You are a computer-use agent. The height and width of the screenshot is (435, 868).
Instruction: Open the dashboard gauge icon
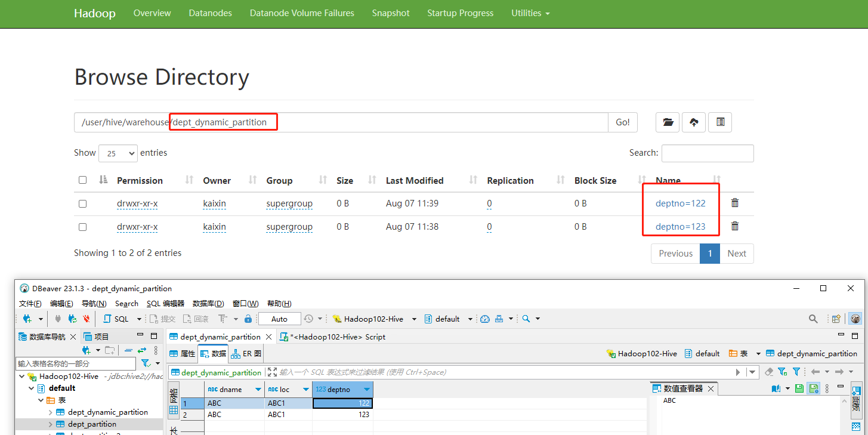coord(485,319)
